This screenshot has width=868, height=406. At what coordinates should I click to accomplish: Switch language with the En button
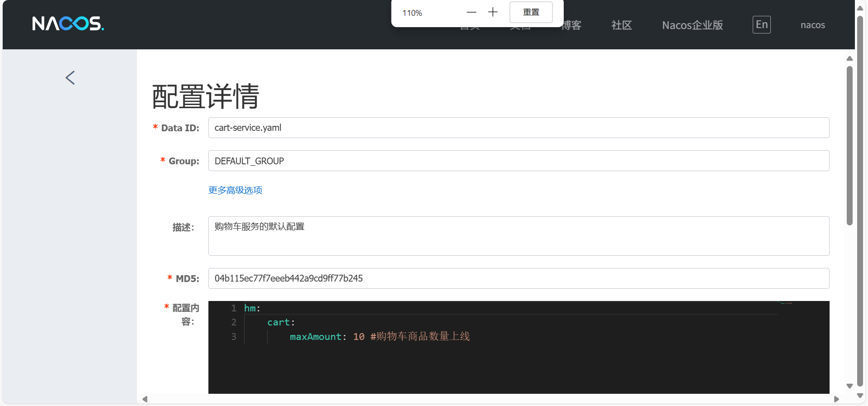coord(762,24)
